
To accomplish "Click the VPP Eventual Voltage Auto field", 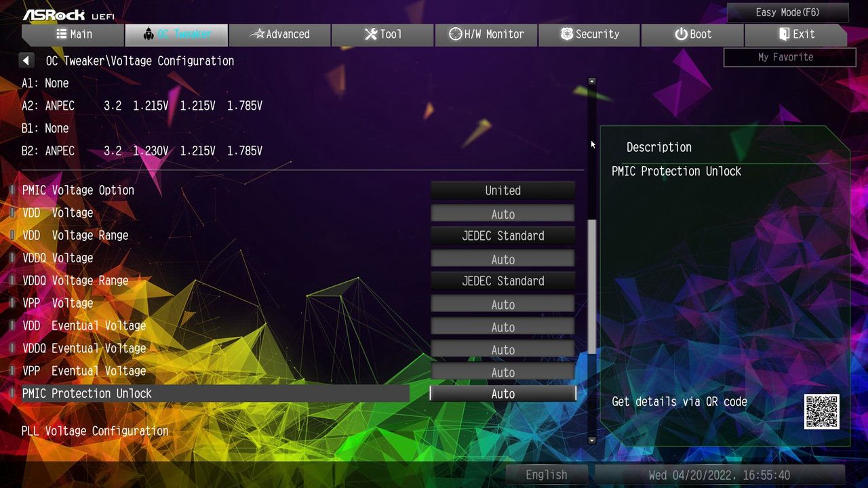I will [x=503, y=371].
